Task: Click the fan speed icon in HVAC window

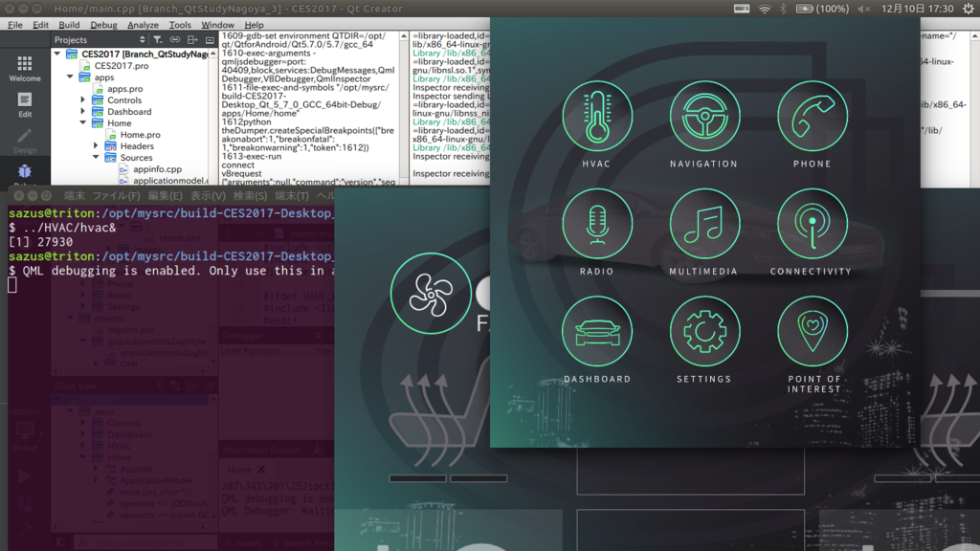Action: point(431,294)
